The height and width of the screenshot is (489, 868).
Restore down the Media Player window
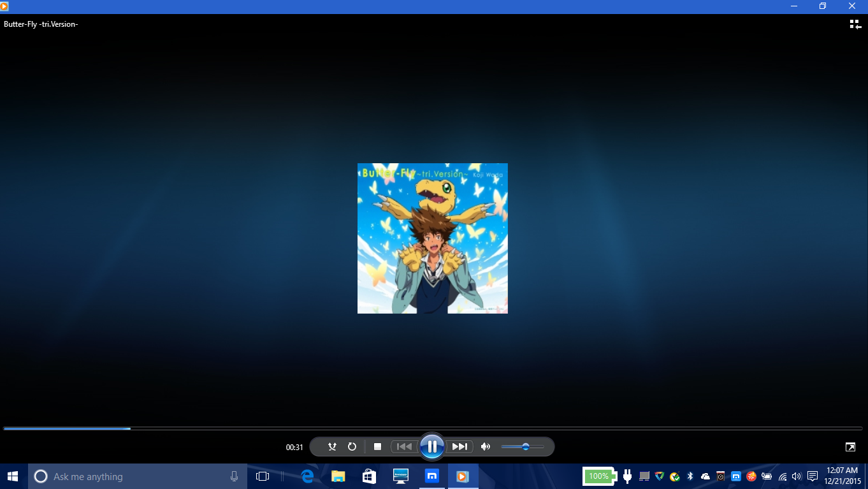pos(823,6)
